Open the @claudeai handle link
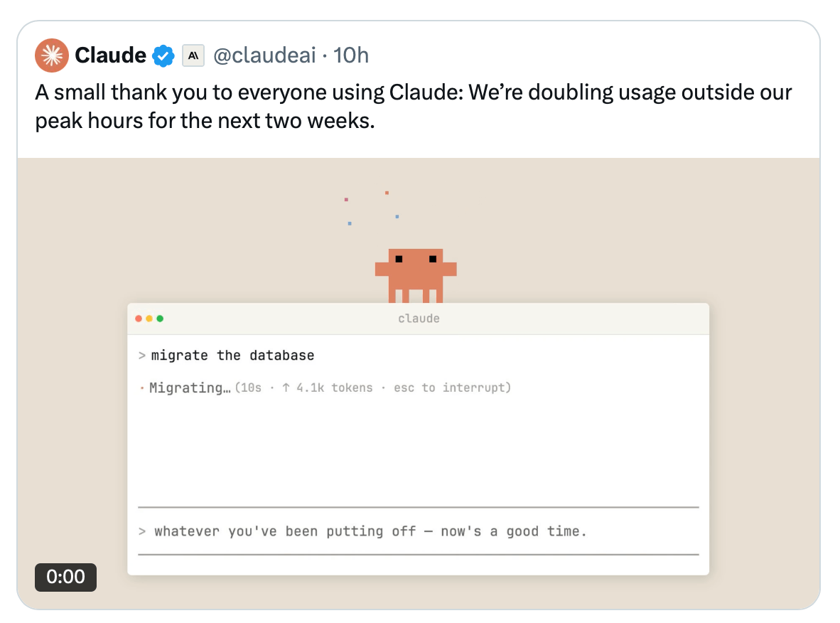 click(x=264, y=55)
